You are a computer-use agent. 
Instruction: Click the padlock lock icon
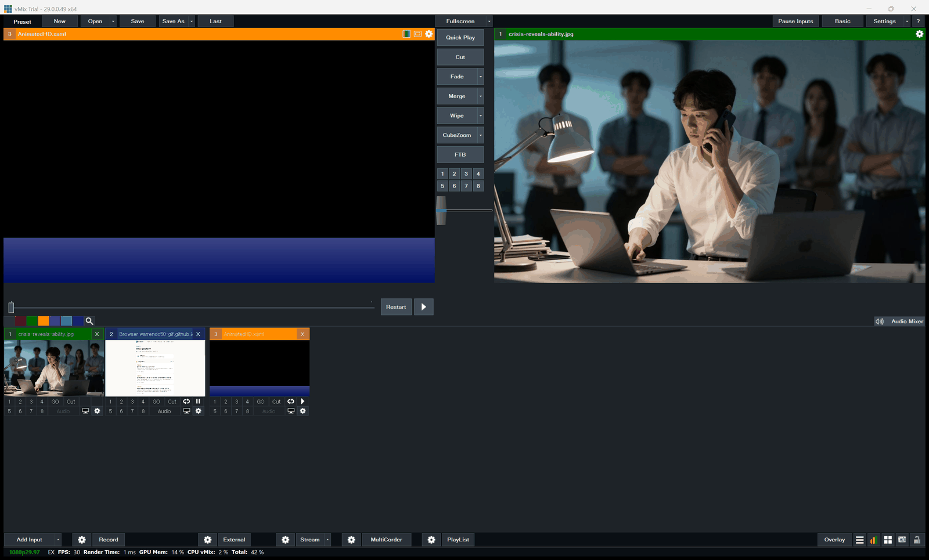click(917, 540)
